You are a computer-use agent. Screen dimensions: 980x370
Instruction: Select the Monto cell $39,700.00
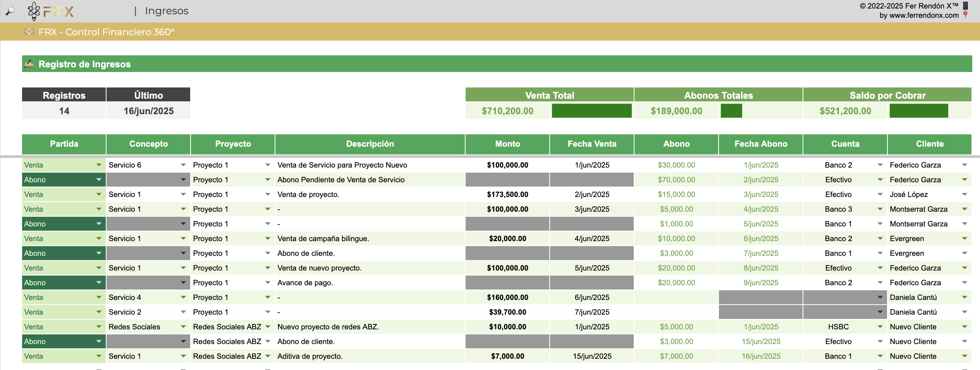point(507,312)
